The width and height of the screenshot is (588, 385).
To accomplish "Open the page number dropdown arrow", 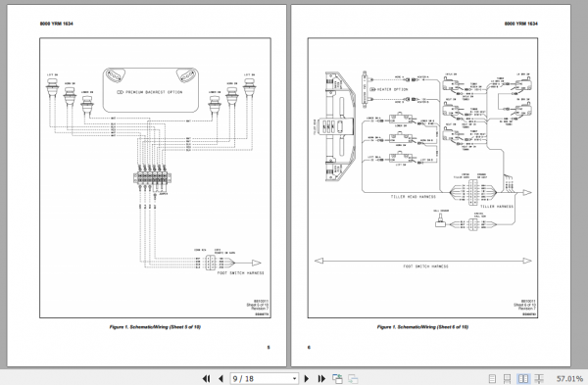I will (x=294, y=378).
